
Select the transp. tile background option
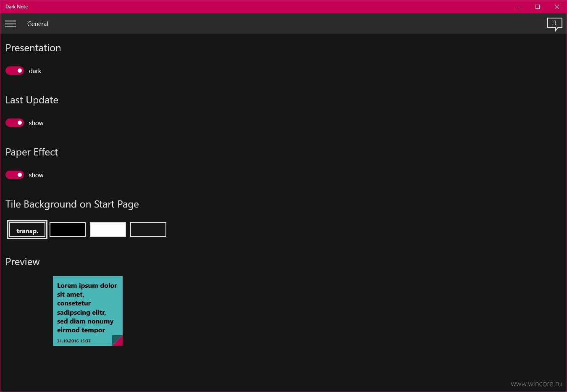pyautogui.click(x=27, y=230)
